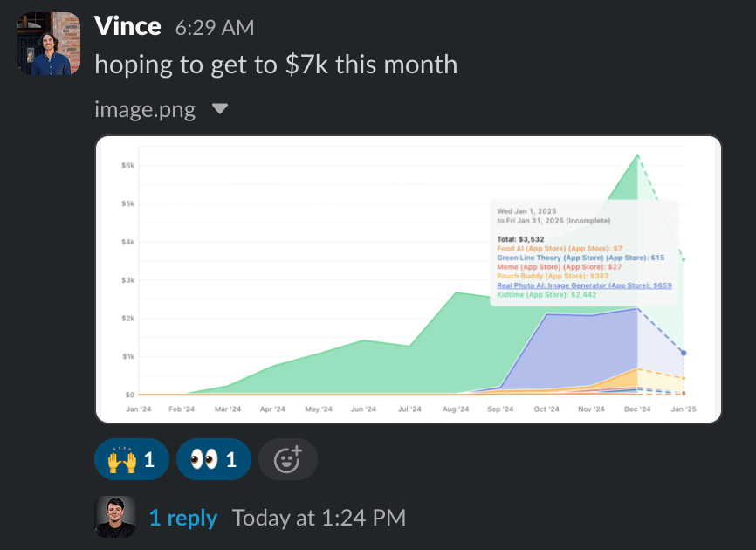Open Vince's profile from the sender name
This screenshot has height=550, width=756.
click(127, 26)
